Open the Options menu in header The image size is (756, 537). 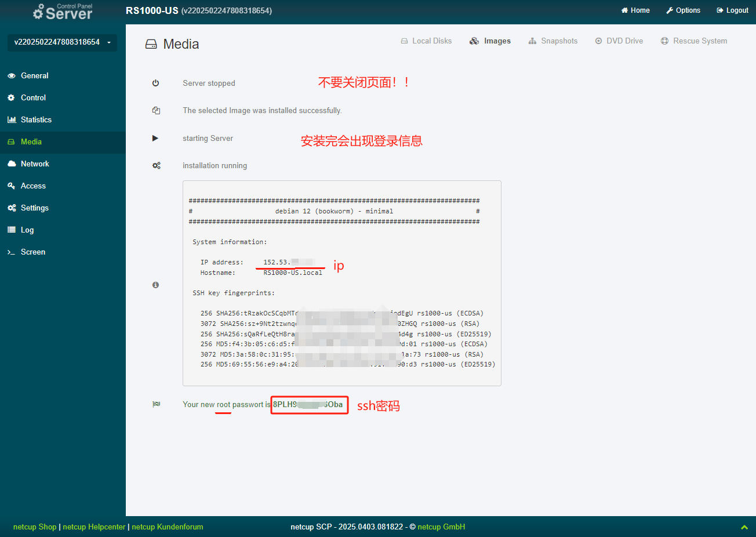point(683,10)
